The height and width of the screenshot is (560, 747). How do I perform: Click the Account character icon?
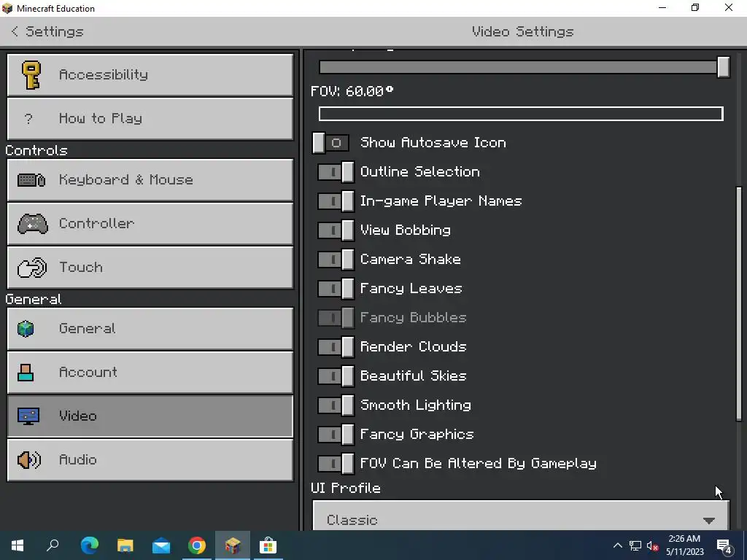coord(26,373)
